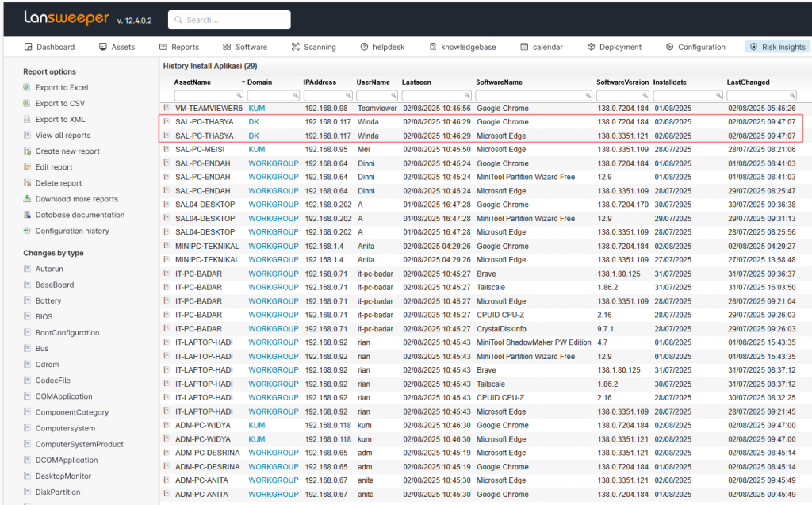The width and height of the screenshot is (812, 505).
Task: Open the Software menu
Action: tap(246, 47)
